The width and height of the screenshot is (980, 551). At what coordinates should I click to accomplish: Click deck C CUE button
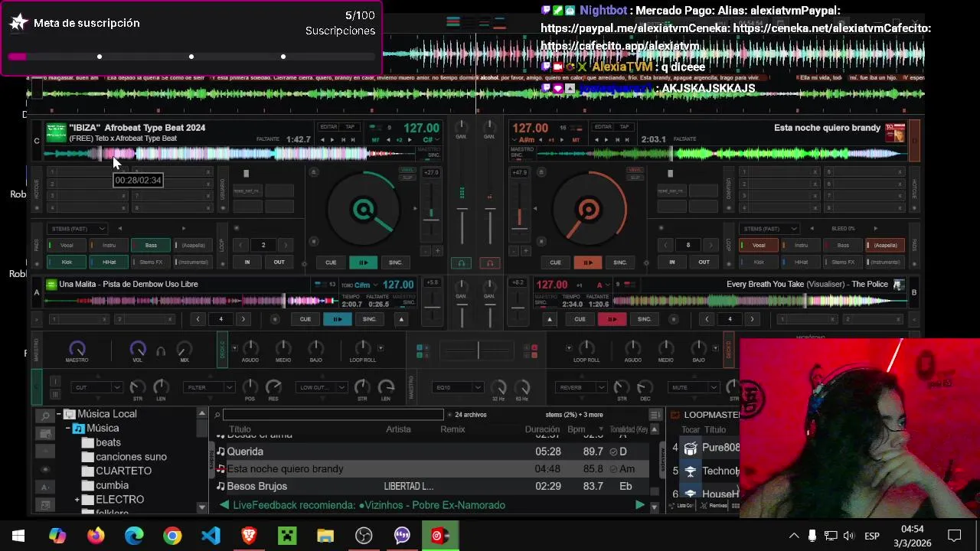(331, 262)
